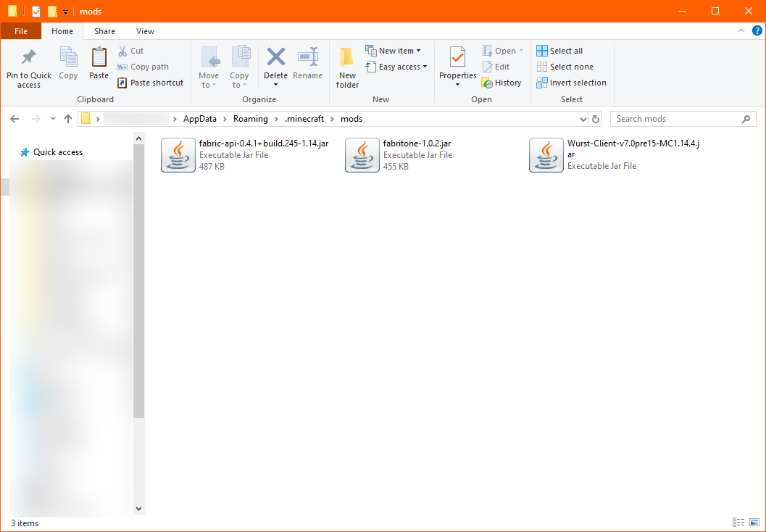Click breadcrumb arrow after Roaming
This screenshot has height=532, width=766.
pos(277,119)
